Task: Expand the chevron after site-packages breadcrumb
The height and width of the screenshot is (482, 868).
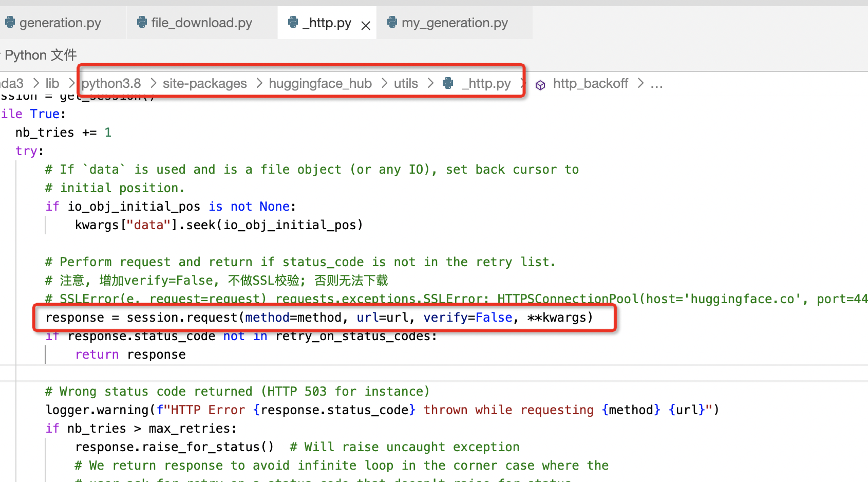Action: click(x=258, y=83)
